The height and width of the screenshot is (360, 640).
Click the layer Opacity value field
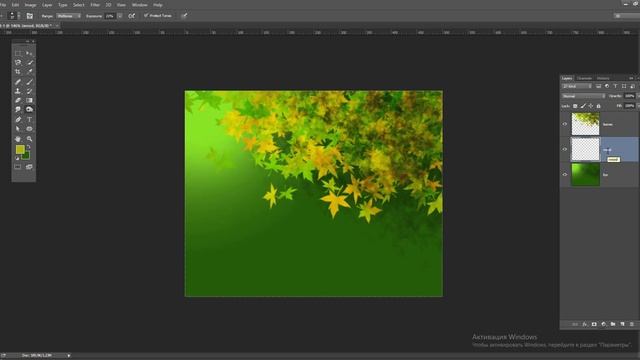pos(629,96)
